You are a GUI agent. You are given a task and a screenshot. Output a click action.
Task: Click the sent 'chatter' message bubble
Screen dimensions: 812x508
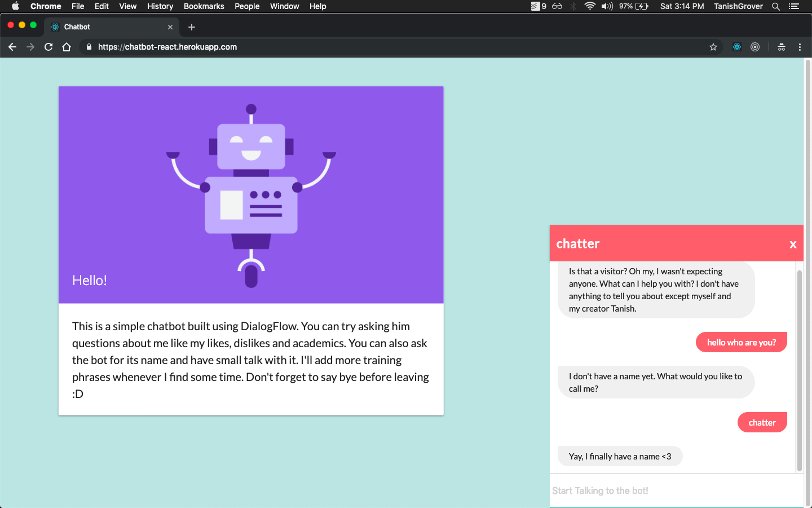click(762, 422)
